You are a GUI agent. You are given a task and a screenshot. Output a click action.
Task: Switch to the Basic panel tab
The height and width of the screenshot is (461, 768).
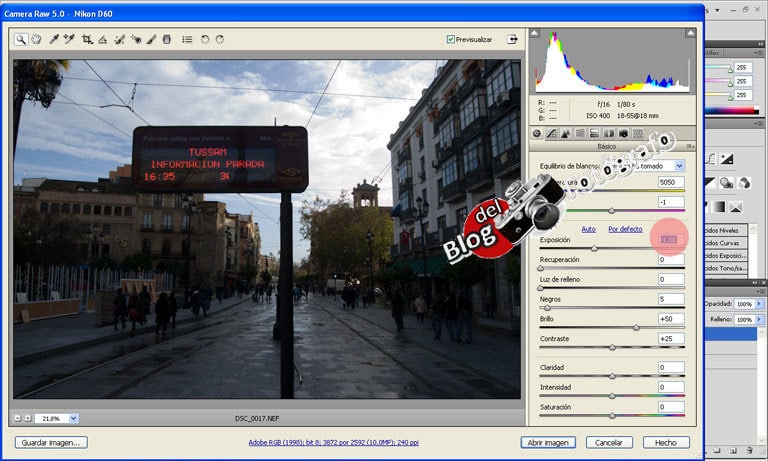coord(537,133)
